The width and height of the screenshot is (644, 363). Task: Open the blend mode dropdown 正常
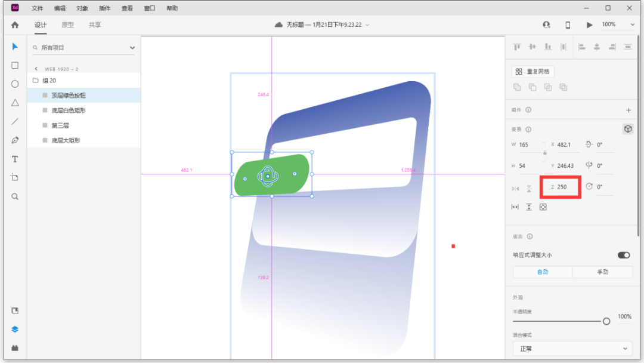572,348
